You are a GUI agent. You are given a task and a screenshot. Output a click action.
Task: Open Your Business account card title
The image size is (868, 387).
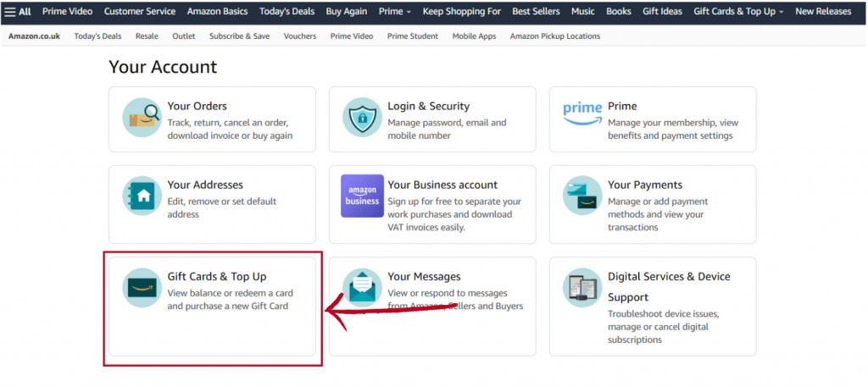(x=442, y=185)
